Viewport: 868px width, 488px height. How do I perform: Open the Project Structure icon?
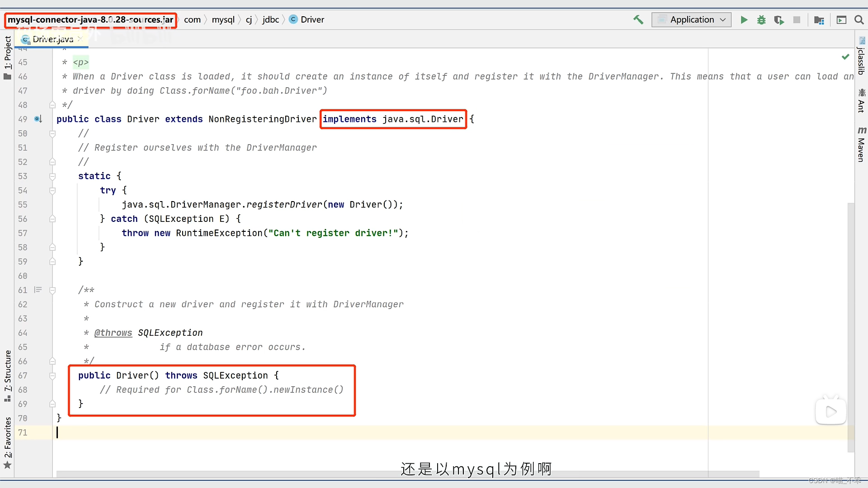click(819, 20)
